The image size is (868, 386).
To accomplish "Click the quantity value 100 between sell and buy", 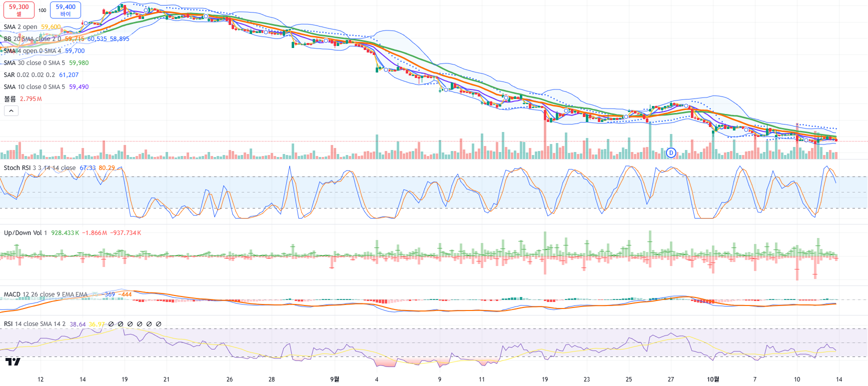I will [x=43, y=10].
